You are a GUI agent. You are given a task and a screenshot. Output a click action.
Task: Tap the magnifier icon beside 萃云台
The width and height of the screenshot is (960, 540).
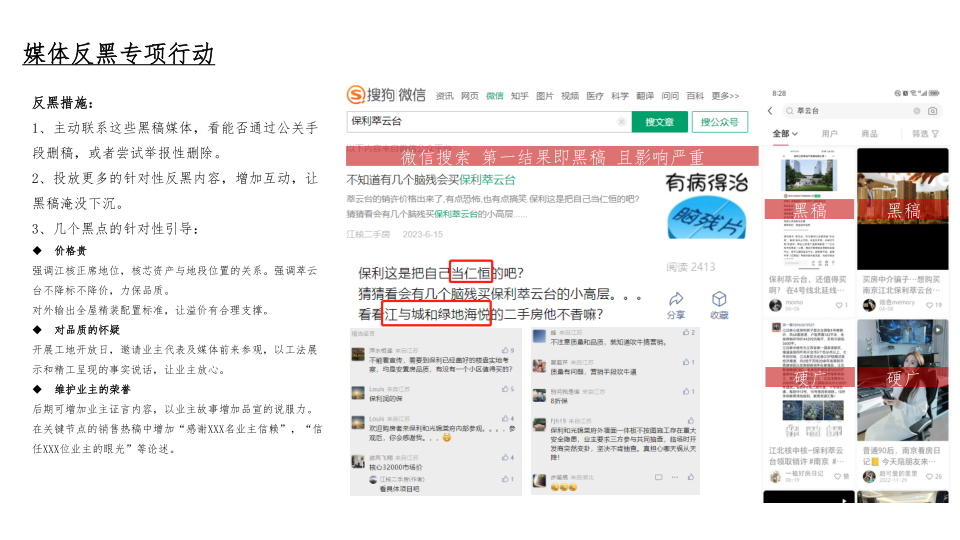tap(790, 111)
